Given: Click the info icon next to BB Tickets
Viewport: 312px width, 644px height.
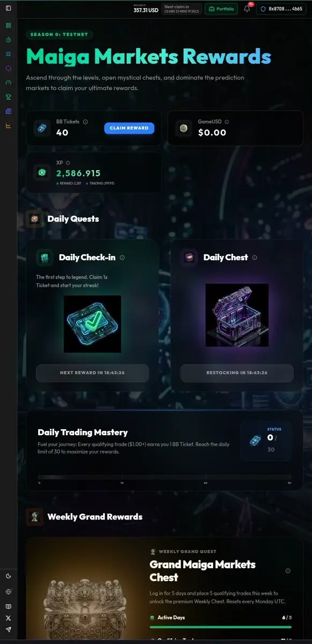Looking at the screenshot, I should tap(85, 122).
